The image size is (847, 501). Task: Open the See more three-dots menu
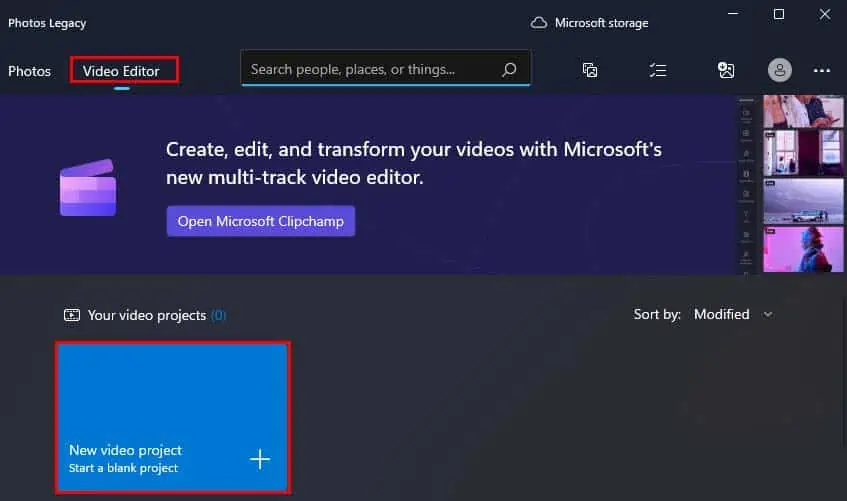822,70
